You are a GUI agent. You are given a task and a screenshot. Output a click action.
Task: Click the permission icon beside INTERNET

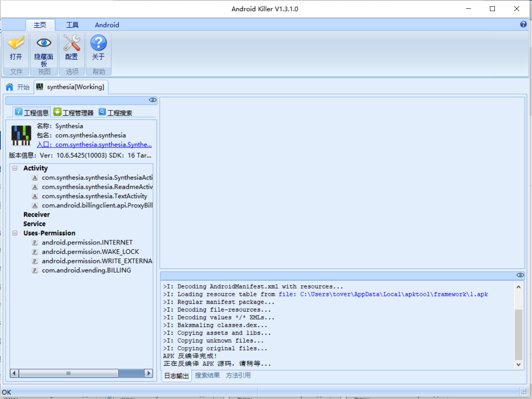pos(35,243)
